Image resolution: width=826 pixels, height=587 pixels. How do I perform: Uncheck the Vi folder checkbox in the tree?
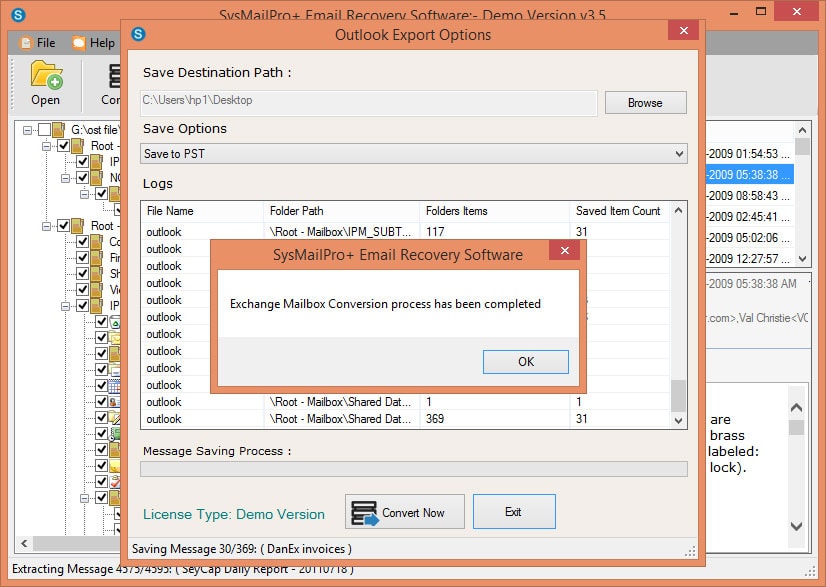(x=82, y=289)
